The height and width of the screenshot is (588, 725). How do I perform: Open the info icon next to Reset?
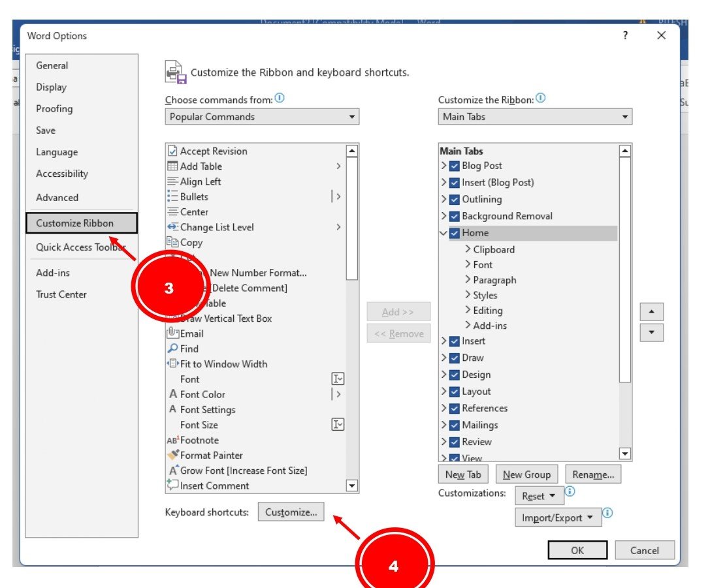(x=570, y=491)
